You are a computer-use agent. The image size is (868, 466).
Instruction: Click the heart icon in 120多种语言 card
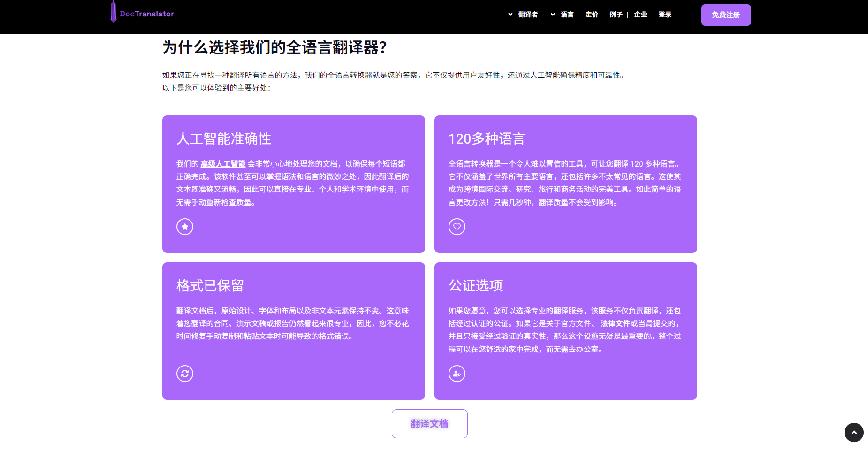pyautogui.click(x=457, y=227)
